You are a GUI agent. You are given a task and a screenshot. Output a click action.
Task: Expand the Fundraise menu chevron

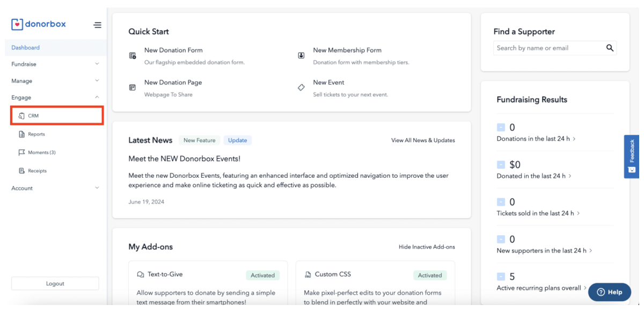97,64
